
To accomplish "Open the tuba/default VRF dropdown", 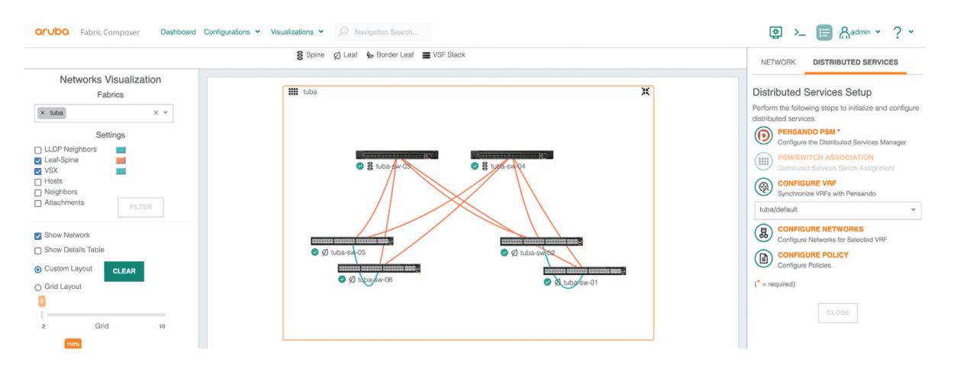I will (837, 210).
